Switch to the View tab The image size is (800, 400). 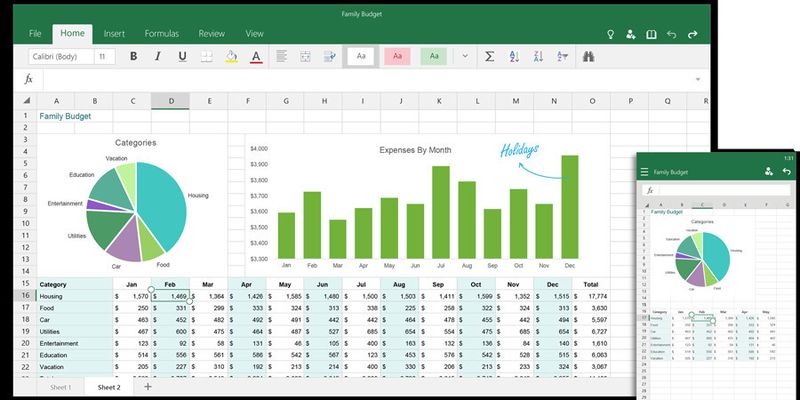[255, 34]
